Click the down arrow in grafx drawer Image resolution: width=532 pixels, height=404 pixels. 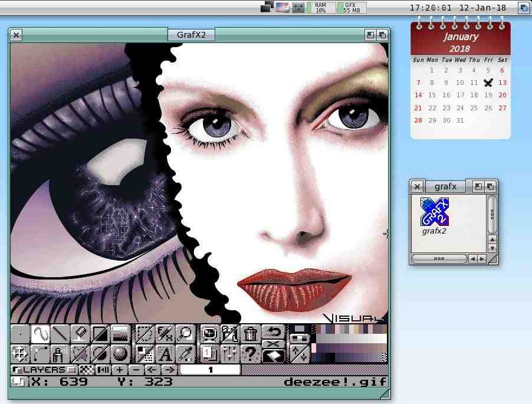pos(492,248)
